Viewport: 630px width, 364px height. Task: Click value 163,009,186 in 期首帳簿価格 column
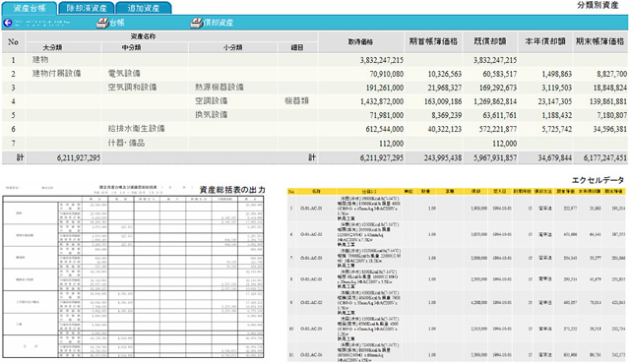443,101
